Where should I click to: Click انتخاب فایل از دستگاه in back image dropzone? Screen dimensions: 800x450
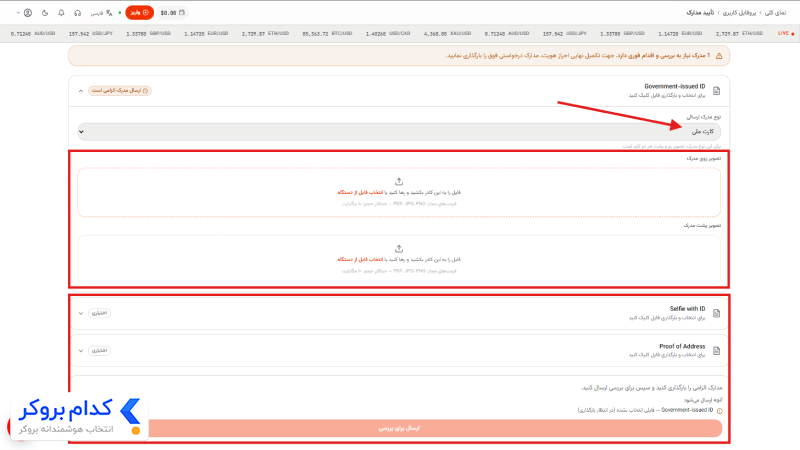(x=360, y=259)
